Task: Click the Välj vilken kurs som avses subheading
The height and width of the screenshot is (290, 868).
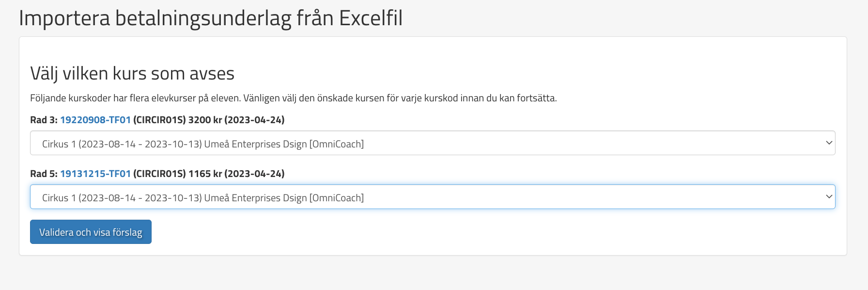Action: point(132,74)
